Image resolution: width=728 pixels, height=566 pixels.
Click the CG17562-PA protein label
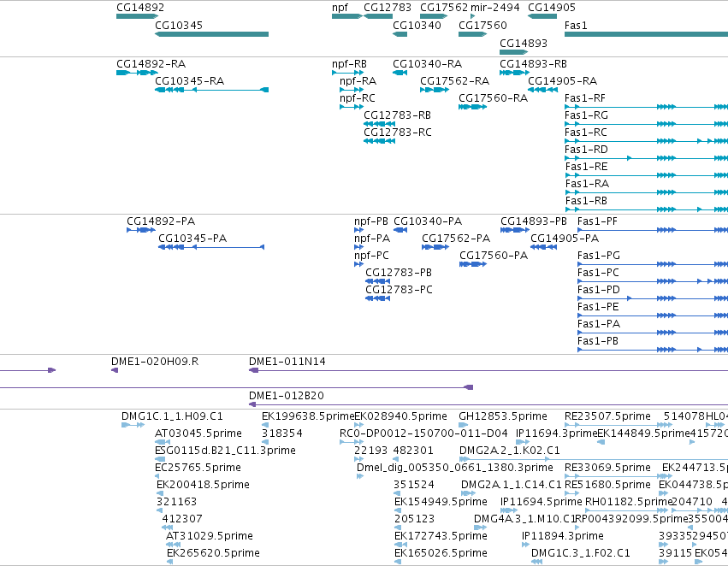(x=455, y=239)
